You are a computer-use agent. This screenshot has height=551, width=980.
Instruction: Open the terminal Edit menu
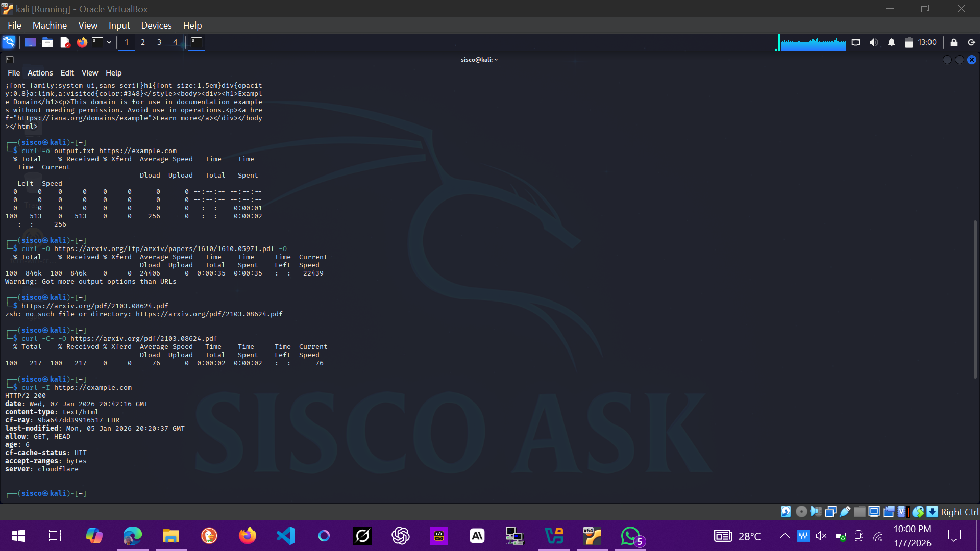[67, 73]
